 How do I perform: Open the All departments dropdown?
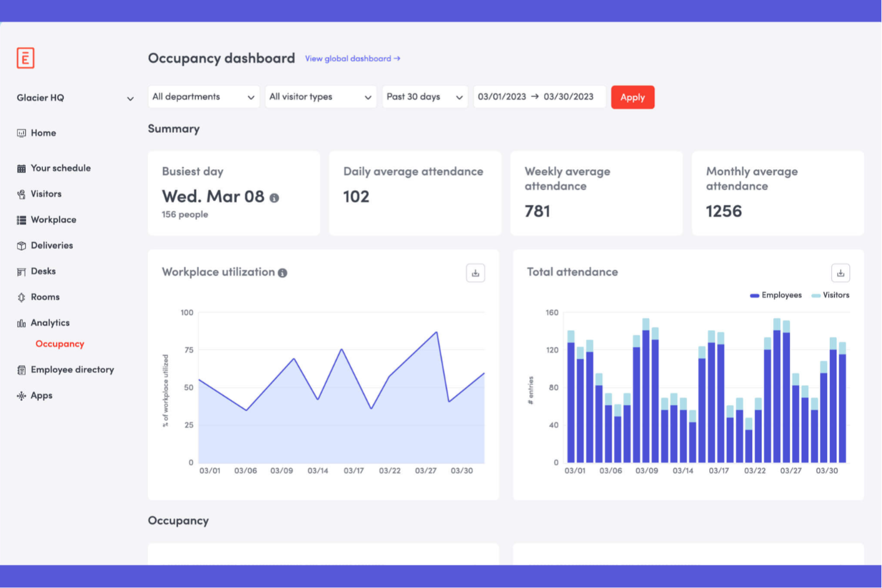[x=203, y=97]
